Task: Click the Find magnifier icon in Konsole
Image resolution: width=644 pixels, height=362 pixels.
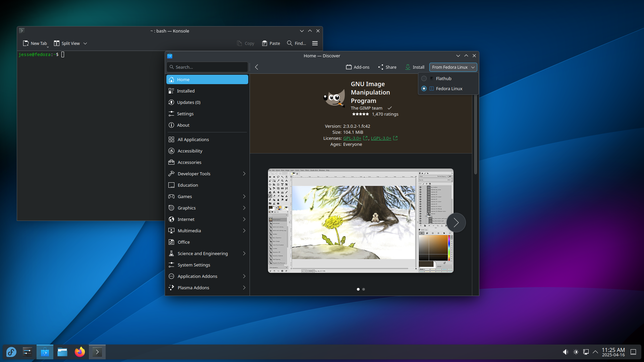Action: (290, 43)
